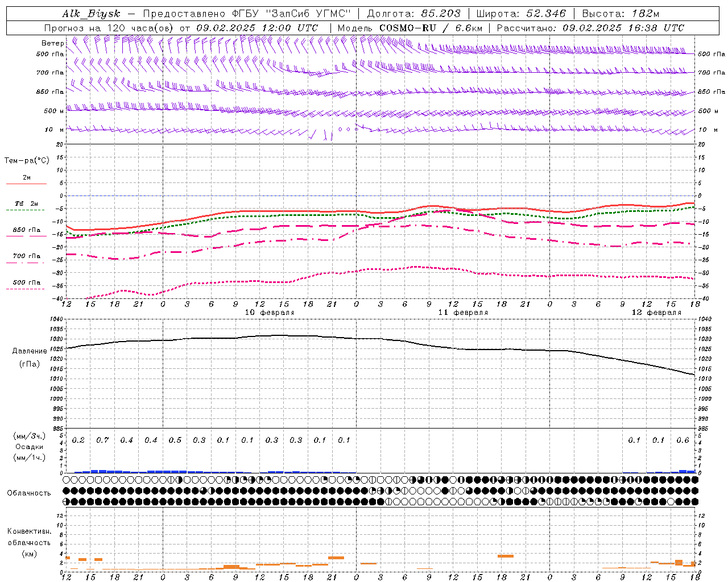Click the 10 м wind level label on left
The width and height of the screenshot is (728, 582).
[x=54, y=130]
